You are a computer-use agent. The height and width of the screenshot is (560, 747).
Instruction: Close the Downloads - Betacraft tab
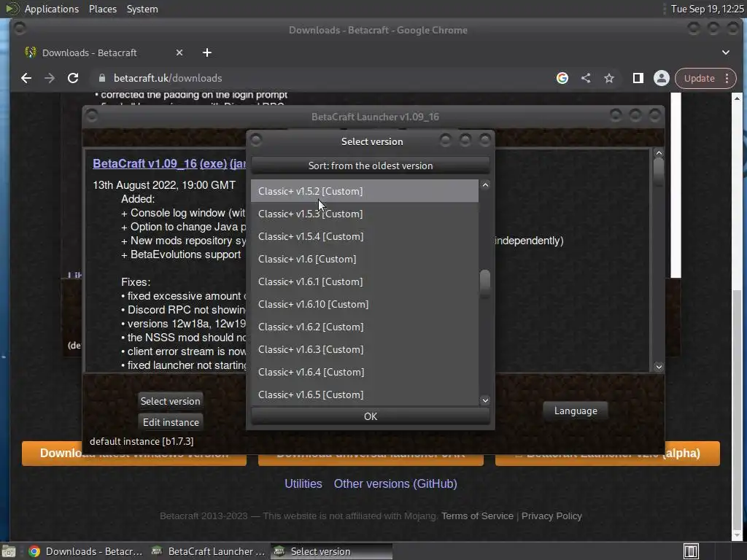tap(179, 52)
